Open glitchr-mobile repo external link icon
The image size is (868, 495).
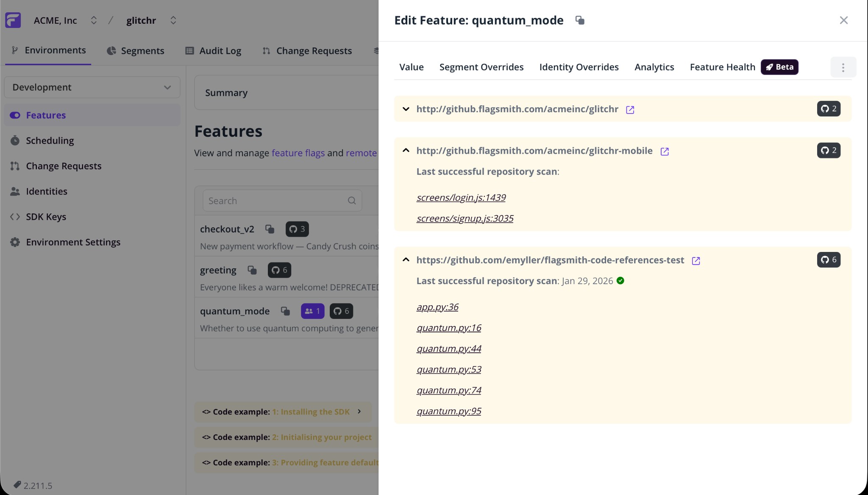click(x=664, y=151)
